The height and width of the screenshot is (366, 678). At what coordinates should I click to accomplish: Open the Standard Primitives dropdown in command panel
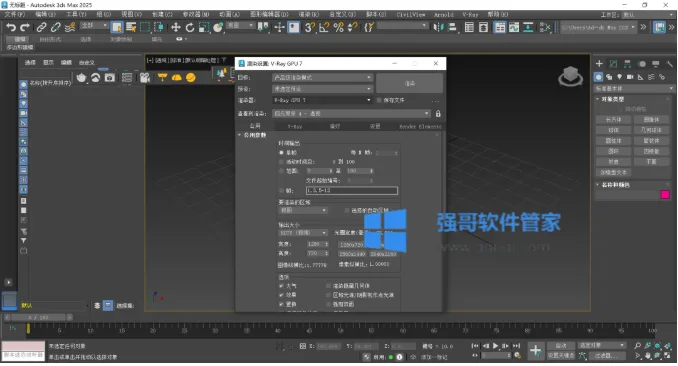[x=634, y=88]
